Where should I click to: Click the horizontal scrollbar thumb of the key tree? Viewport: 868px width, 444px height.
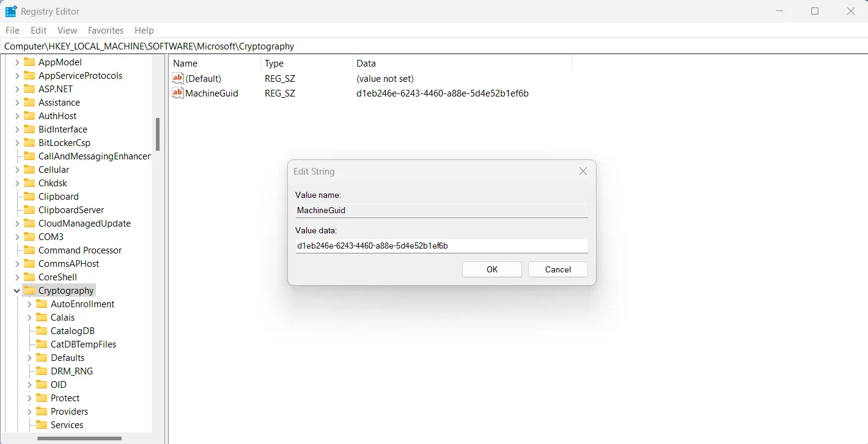click(79, 438)
